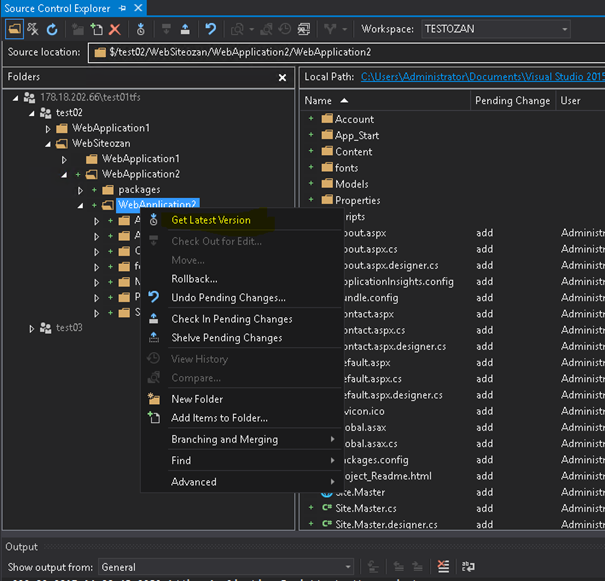Toggle the Folders pane toolbar icon
Image resolution: width=605 pixels, height=581 pixels.
point(14,30)
